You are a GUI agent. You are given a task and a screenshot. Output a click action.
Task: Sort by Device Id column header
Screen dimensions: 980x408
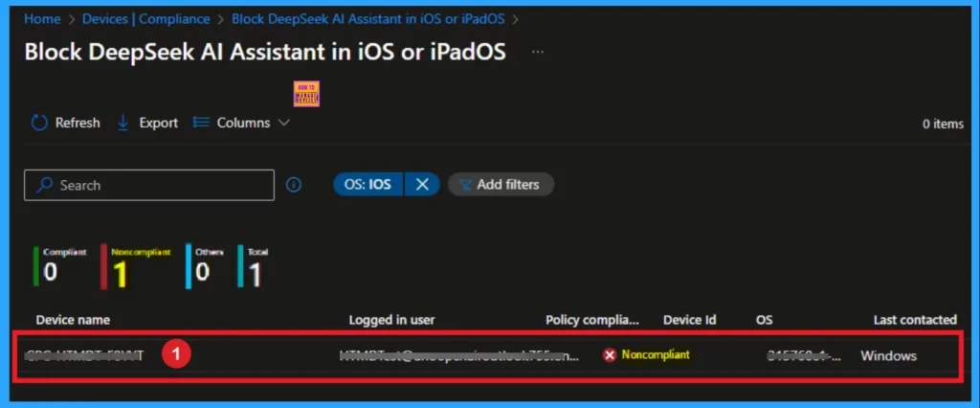tap(689, 320)
